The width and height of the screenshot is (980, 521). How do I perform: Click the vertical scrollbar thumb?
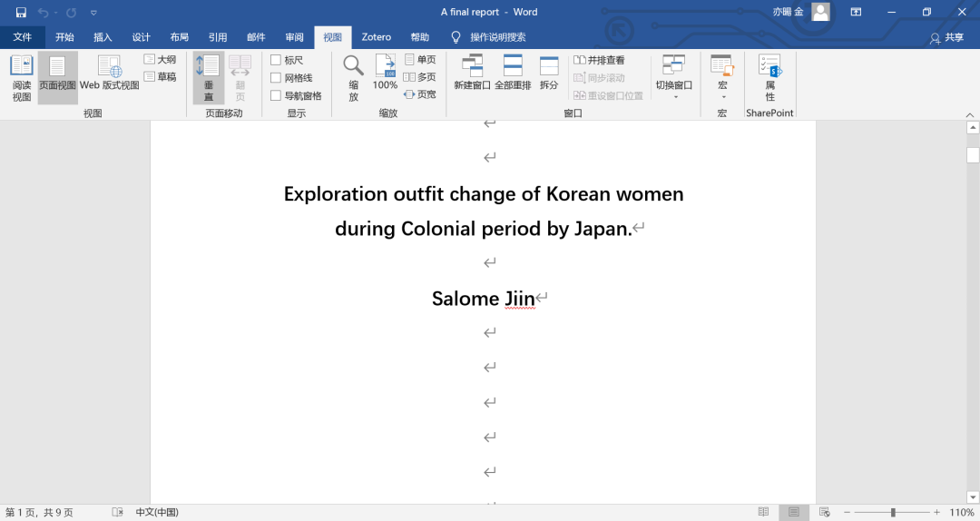click(973, 154)
